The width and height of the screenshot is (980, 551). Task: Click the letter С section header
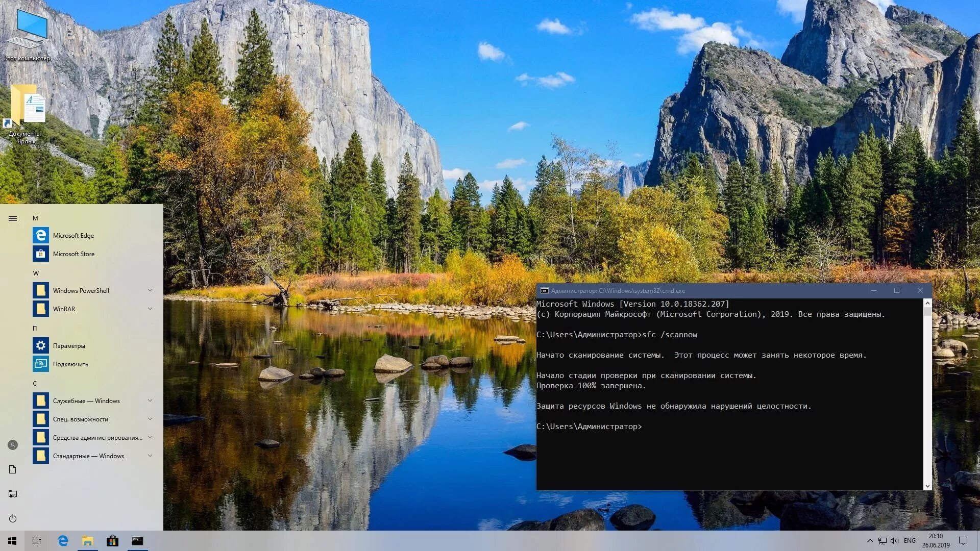[35, 383]
